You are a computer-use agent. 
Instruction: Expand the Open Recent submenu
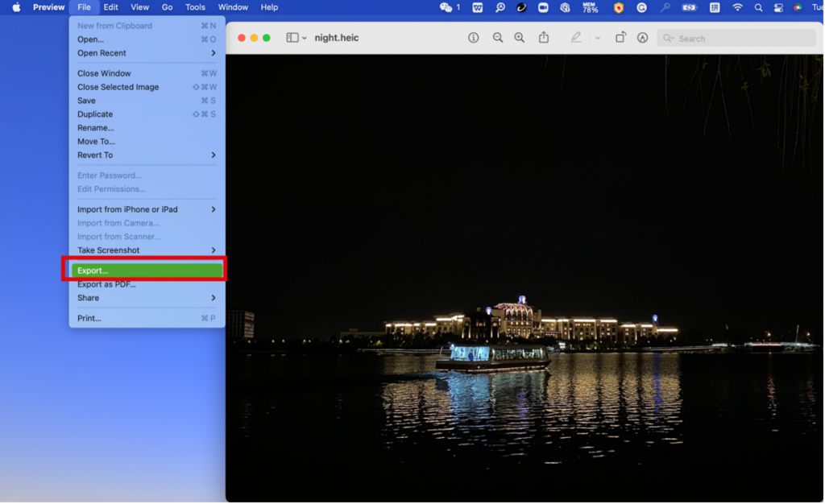(x=145, y=53)
